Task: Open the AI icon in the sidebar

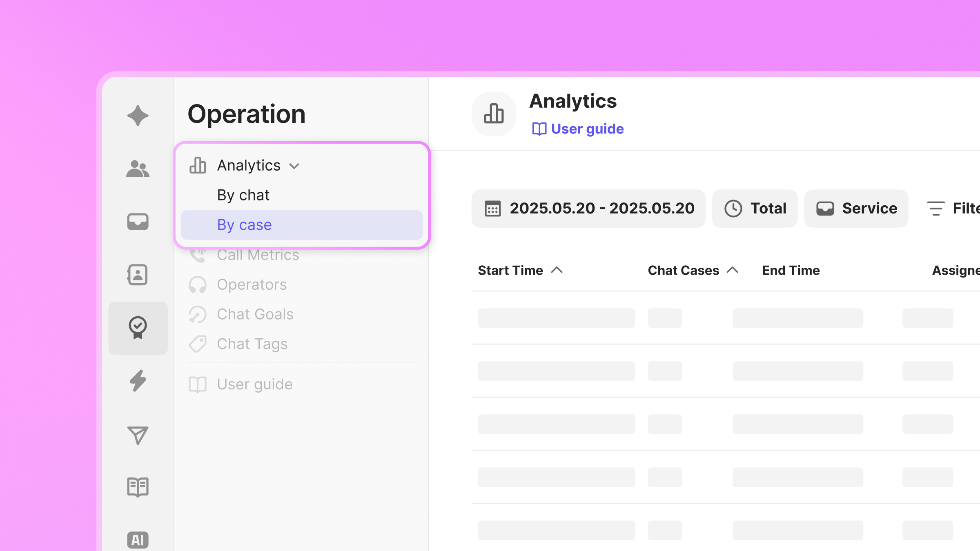Action: coord(138,540)
